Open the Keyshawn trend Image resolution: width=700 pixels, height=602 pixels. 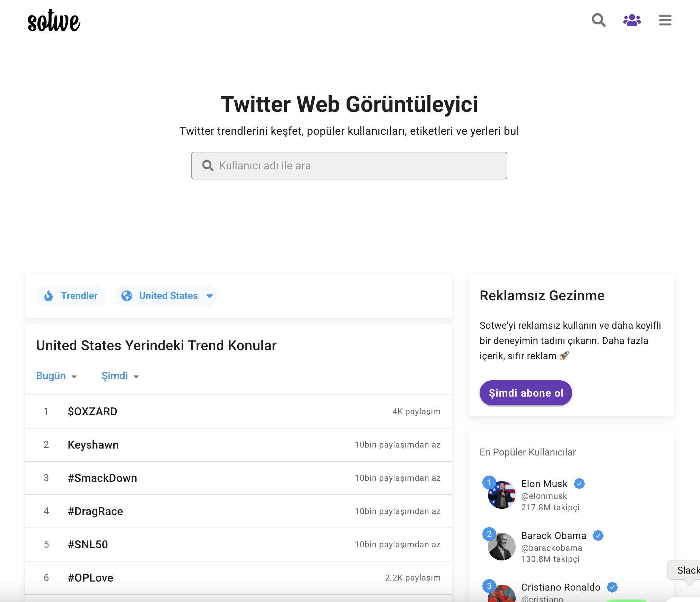(238, 445)
